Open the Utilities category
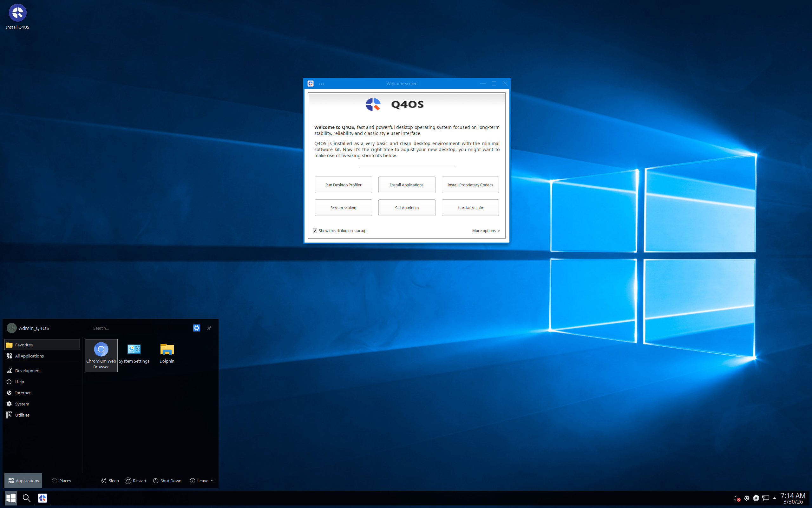 42,415
